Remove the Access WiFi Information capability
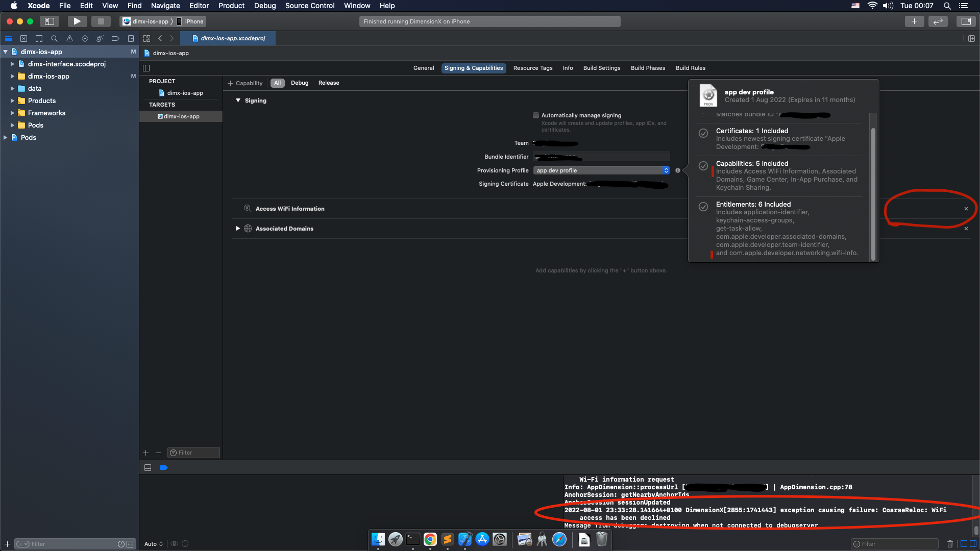 [966, 209]
